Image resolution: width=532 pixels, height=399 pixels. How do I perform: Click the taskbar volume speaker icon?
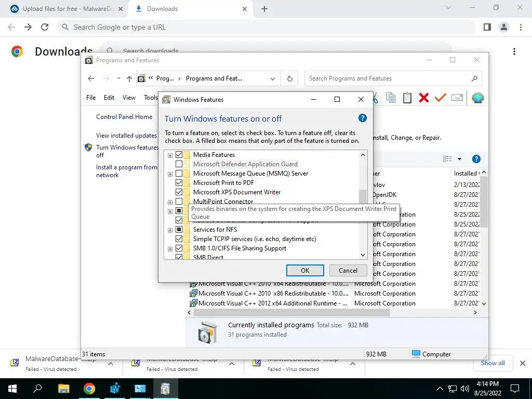[465, 389]
